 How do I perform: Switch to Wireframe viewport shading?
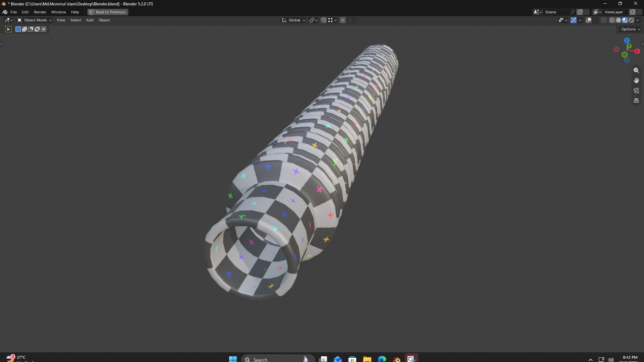612,20
